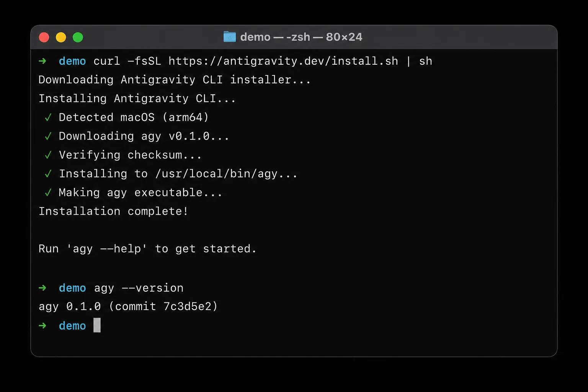The image size is (588, 392).
Task: Click the 'Installation complete!' line
Action: [x=114, y=211]
